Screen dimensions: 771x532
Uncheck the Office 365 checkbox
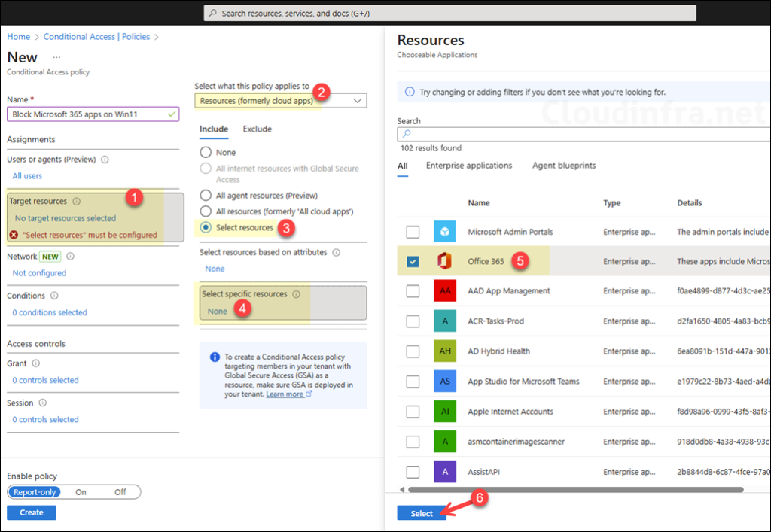click(x=413, y=261)
